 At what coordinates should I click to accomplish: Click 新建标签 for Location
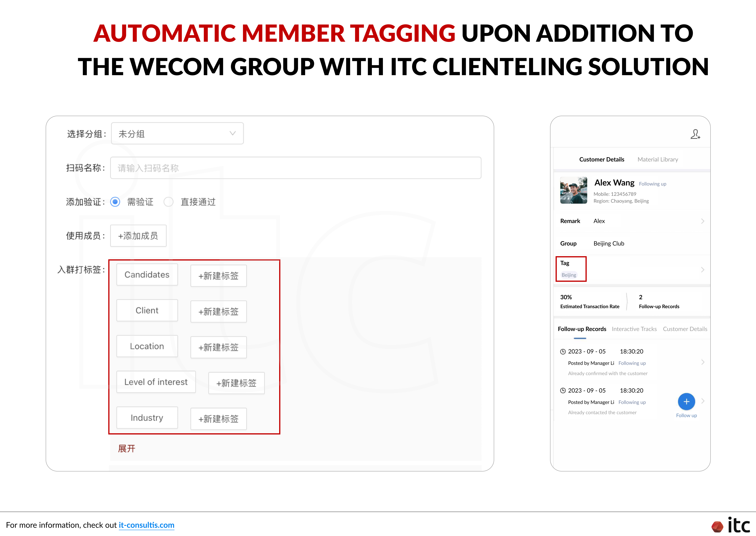coord(219,347)
